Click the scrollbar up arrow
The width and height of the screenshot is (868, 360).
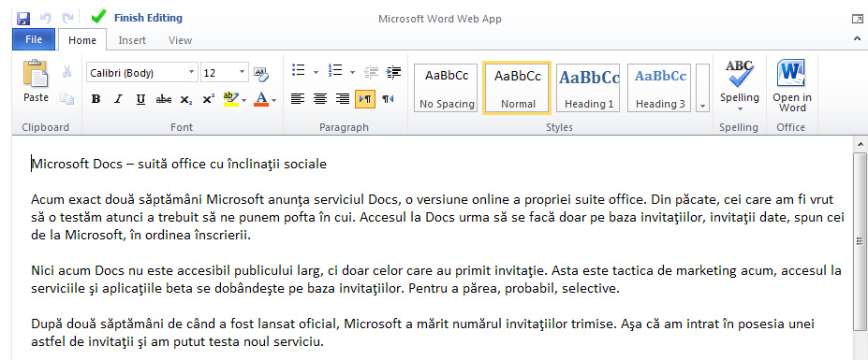click(x=861, y=144)
